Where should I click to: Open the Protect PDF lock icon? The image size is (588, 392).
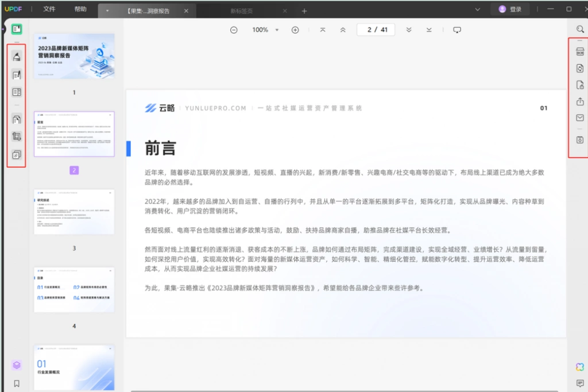click(580, 85)
